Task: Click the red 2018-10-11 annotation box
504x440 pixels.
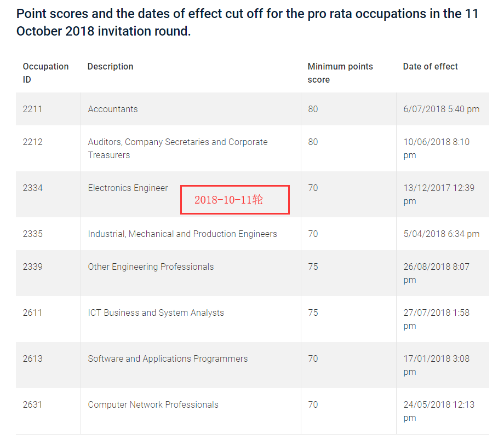Action: (x=234, y=200)
